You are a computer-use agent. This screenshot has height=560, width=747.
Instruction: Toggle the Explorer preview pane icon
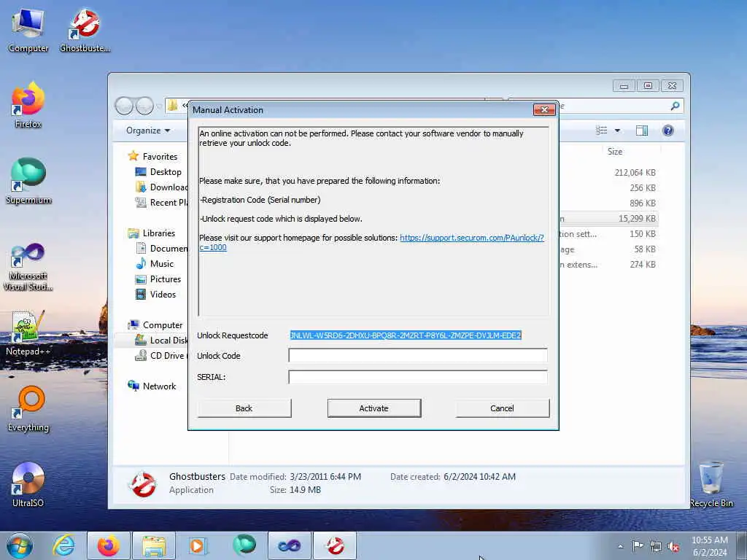tap(642, 131)
